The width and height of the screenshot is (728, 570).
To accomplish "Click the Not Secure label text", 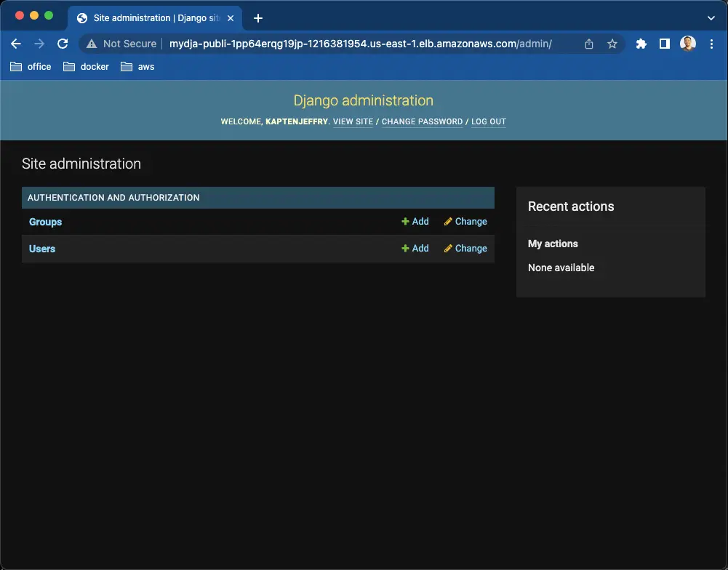I will pyautogui.click(x=129, y=44).
